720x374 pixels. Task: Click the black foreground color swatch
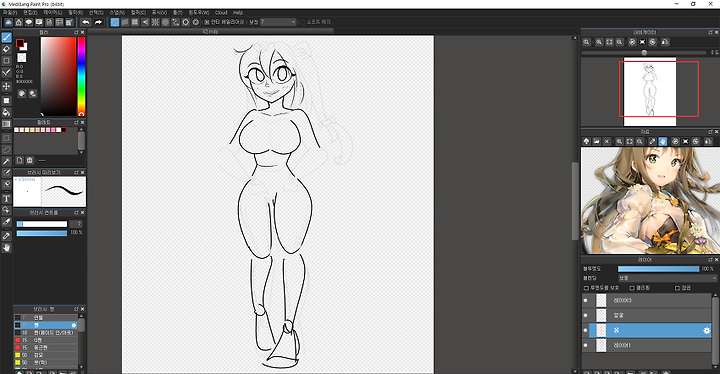[x=20, y=43]
